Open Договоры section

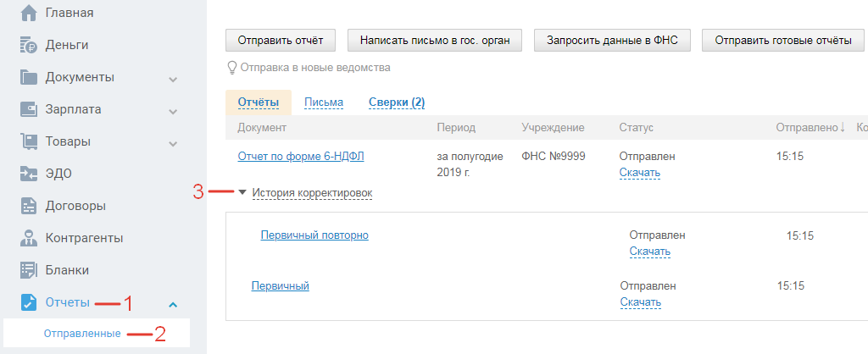click(x=75, y=207)
